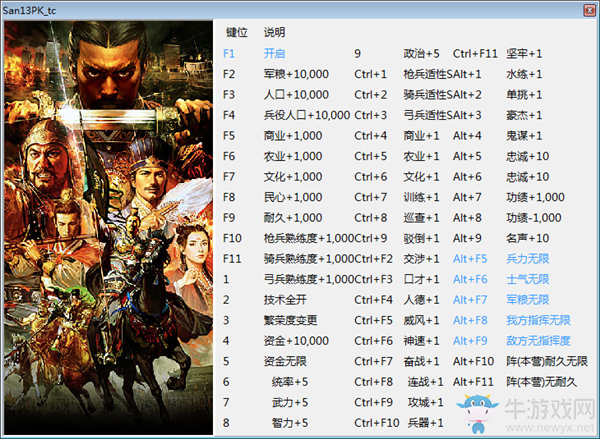
Task: Close the San13PK_tc trainer window
Action: 589,10
